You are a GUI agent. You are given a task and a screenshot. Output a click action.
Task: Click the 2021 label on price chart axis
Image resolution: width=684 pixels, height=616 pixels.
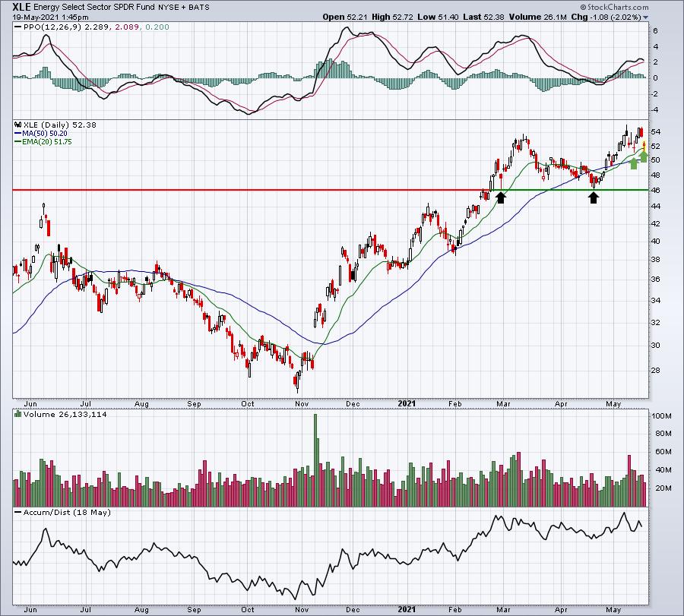click(407, 403)
